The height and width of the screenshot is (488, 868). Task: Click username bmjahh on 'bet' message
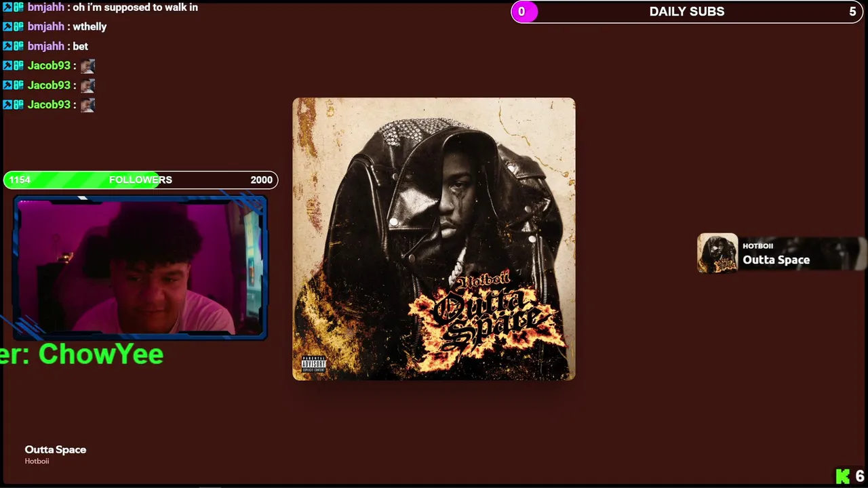(46, 46)
